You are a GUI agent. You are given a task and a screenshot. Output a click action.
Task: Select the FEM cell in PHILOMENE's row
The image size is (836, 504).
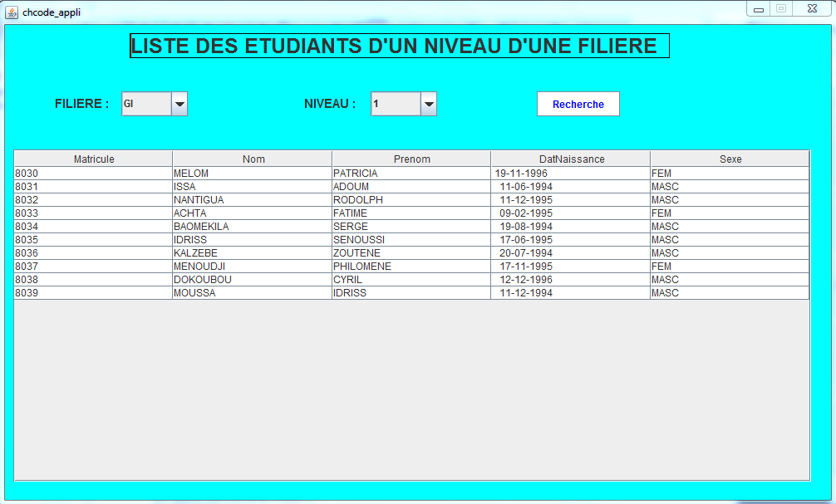point(730,267)
